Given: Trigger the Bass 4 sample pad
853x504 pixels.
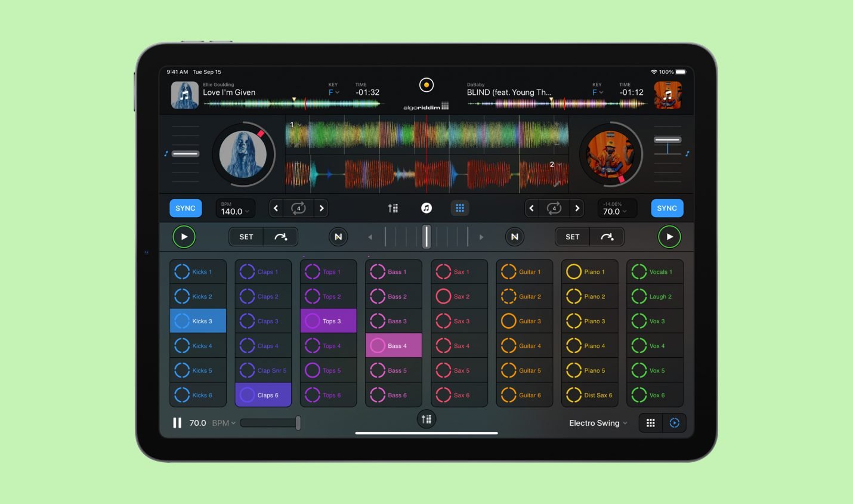Looking at the screenshot, I should point(393,345).
